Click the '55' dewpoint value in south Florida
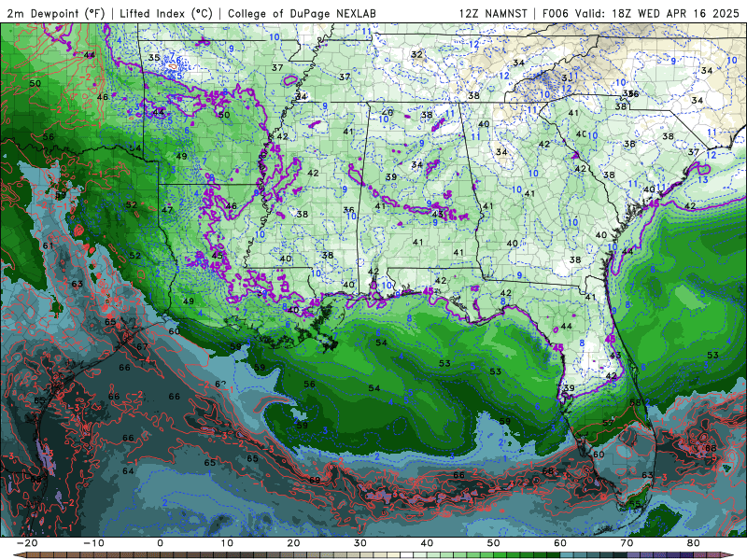This screenshot has height=560, width=747. click(635, 503)
